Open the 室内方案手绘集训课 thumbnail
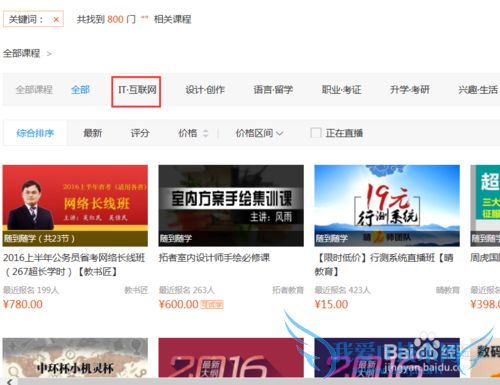The height and width of the screenshot is (385, 500). coord(231,206)
